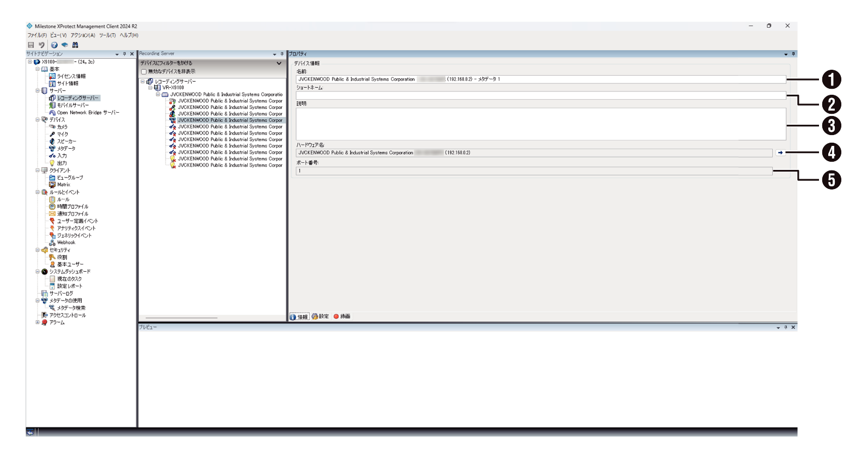Select the カメラ device node
The image size is (868, 458).
click(63, 127)
